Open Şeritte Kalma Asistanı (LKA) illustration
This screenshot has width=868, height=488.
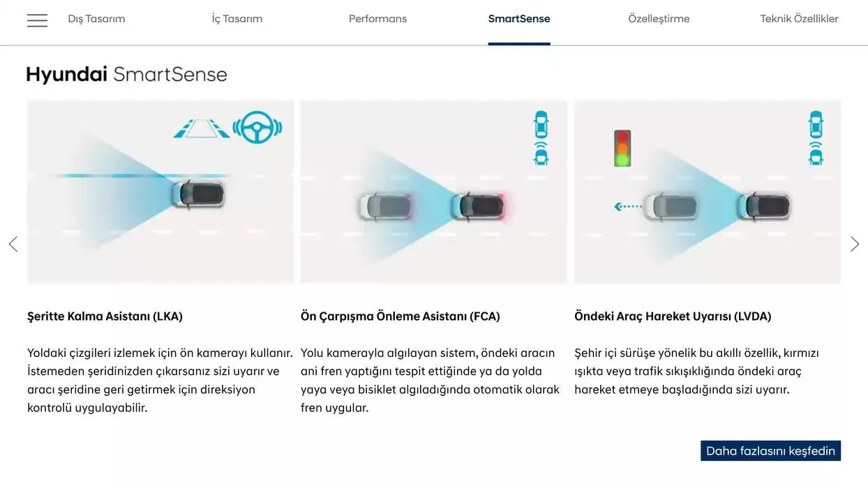(x=160, y=192)
